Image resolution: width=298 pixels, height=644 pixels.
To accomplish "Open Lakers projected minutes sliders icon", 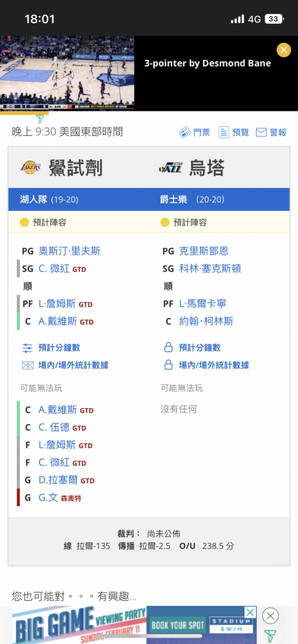I will pyautogui.click(x=27, y=348).
